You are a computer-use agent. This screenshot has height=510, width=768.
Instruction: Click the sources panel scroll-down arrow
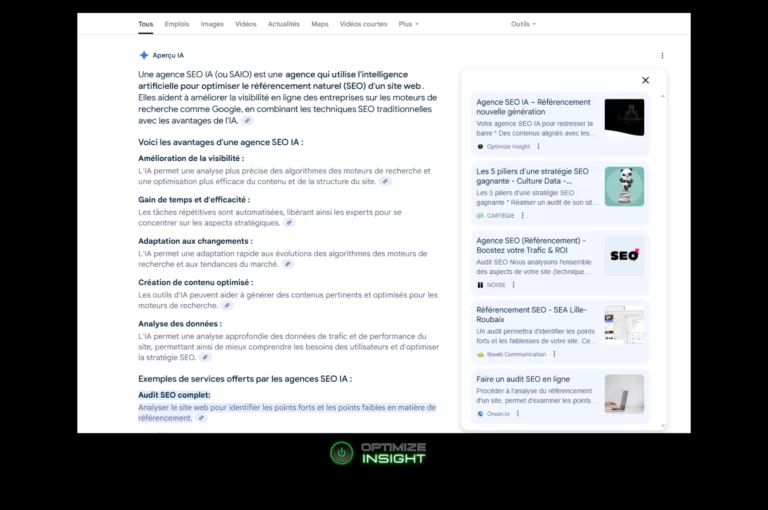pos(663,426)
